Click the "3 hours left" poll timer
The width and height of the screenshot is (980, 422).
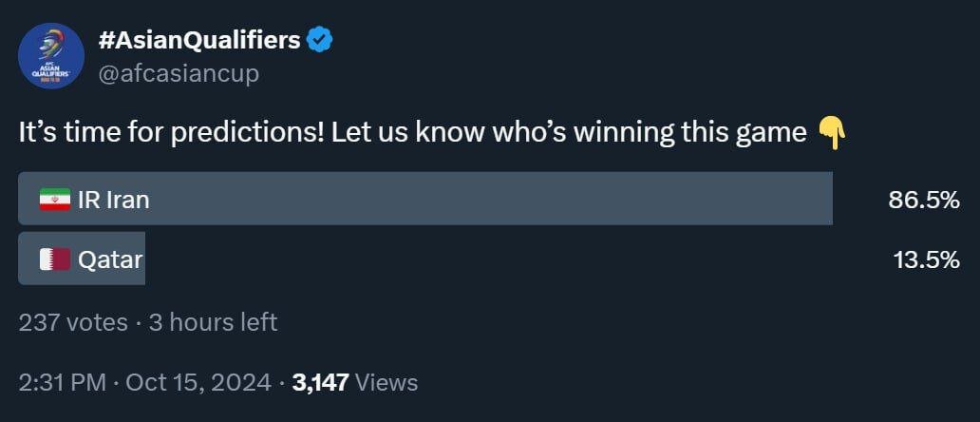point(213,322)
